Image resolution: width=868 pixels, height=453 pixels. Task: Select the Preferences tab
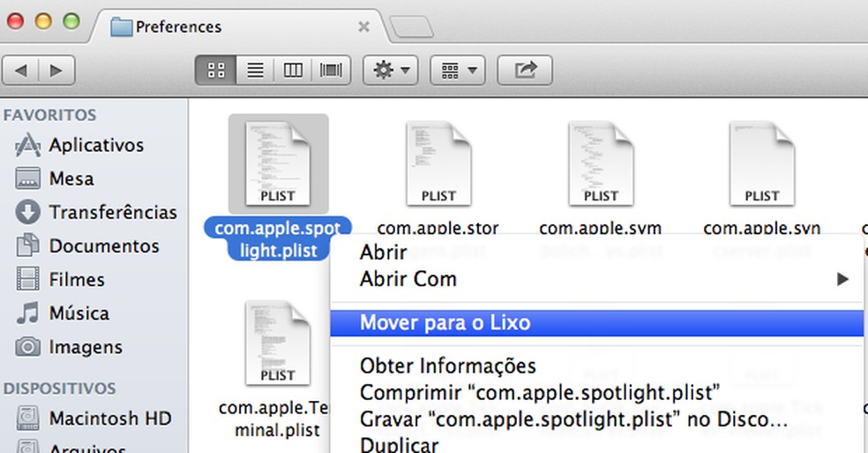tap(238, 26)
